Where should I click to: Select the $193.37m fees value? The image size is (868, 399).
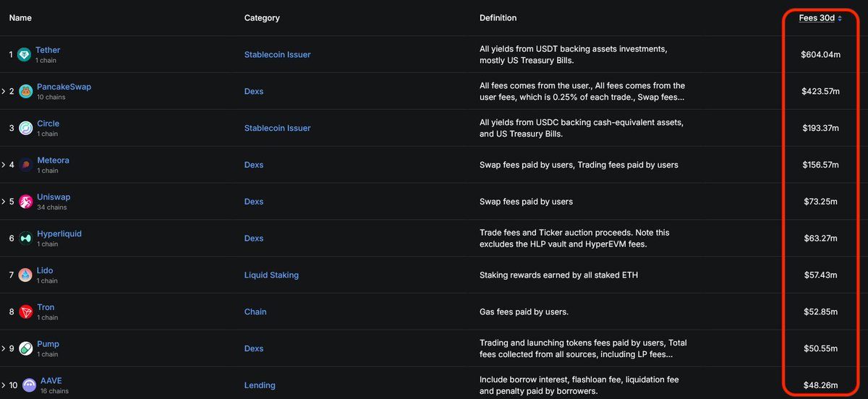coord(820,128)
